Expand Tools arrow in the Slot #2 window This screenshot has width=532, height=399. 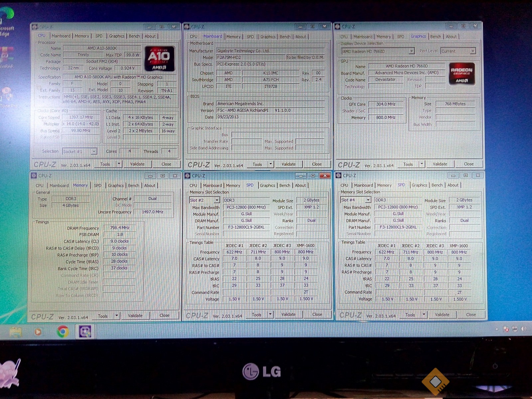click(x=270, y=314)
